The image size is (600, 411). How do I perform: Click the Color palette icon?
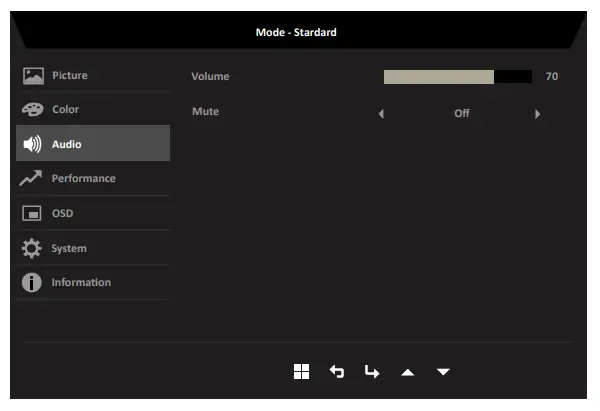click(x=33, y=110)
